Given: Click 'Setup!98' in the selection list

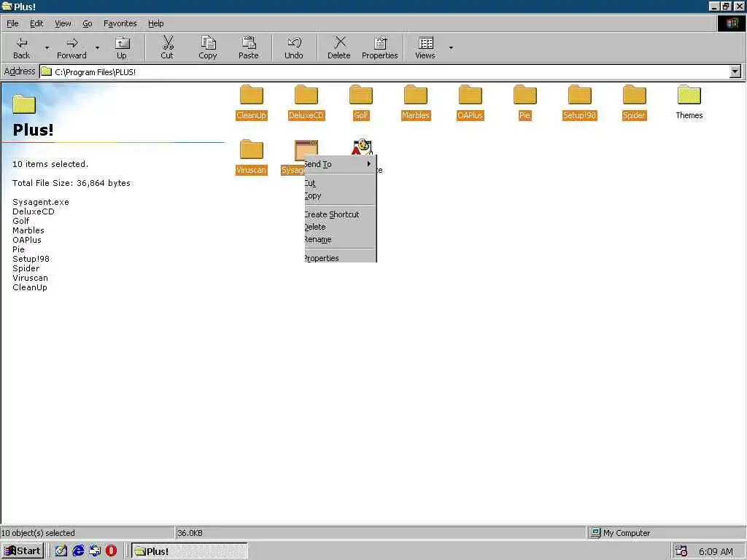Looking at the screenshot, I should 31,259.
